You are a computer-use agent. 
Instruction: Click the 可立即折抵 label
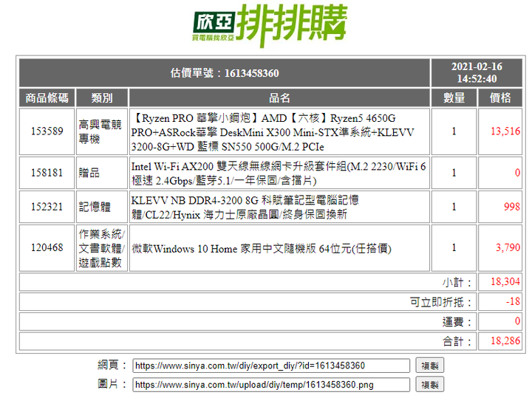(440, 302)
